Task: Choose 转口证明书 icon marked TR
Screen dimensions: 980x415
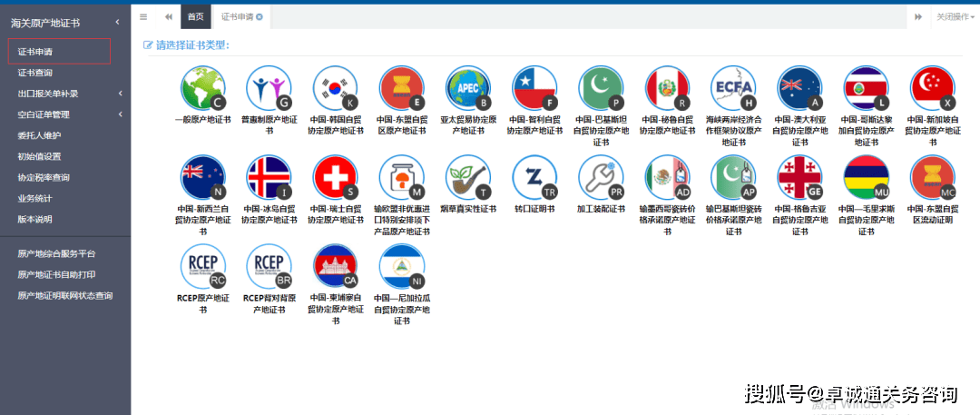Action: tap(534, 177)
